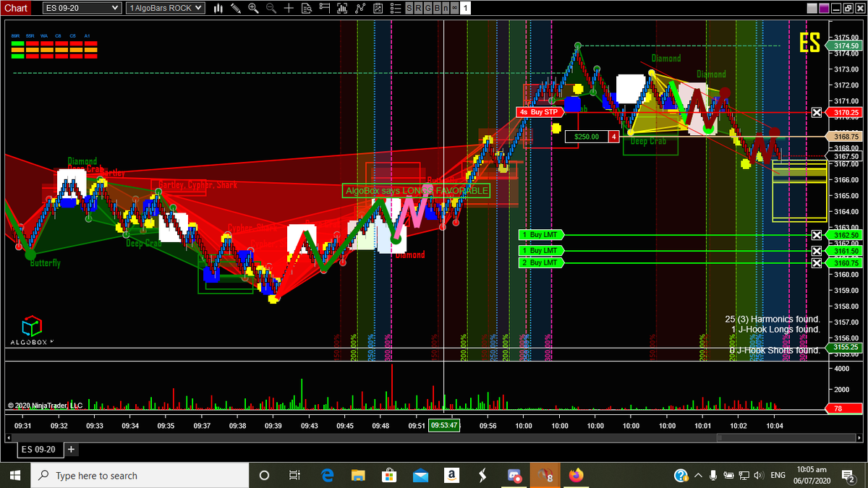Expand hidden icons in the system tray
The height and width of the screenshot is (488, 868).
coord(698,475)
